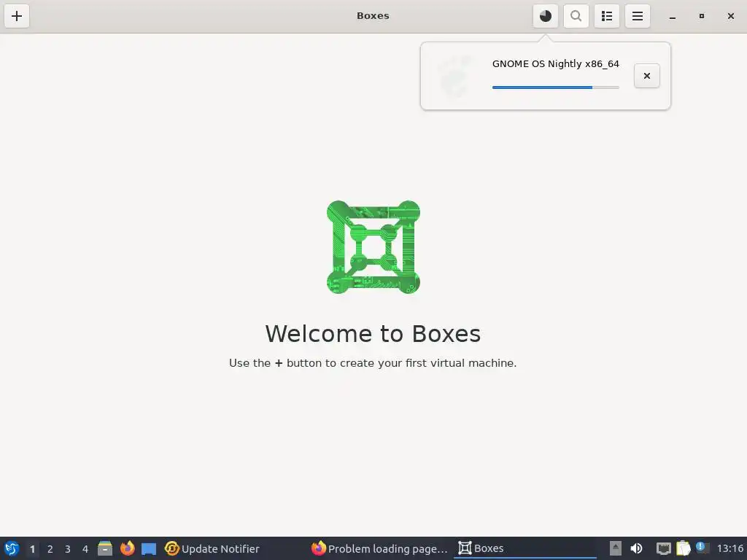Minimize the Boxes window

(x=672, y=16)
